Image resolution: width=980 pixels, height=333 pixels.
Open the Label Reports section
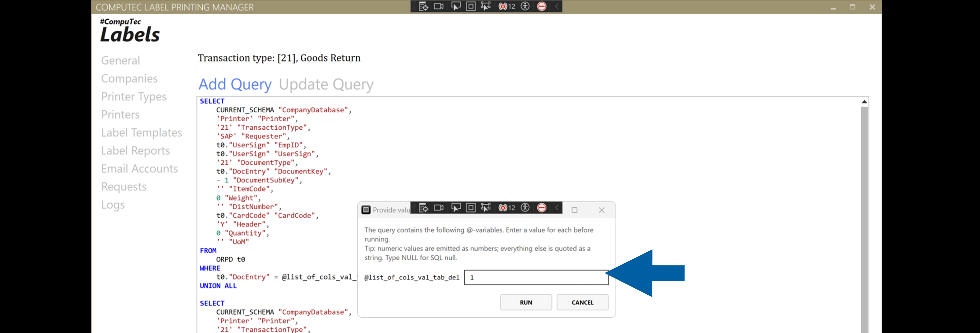(x=135, y=151)
